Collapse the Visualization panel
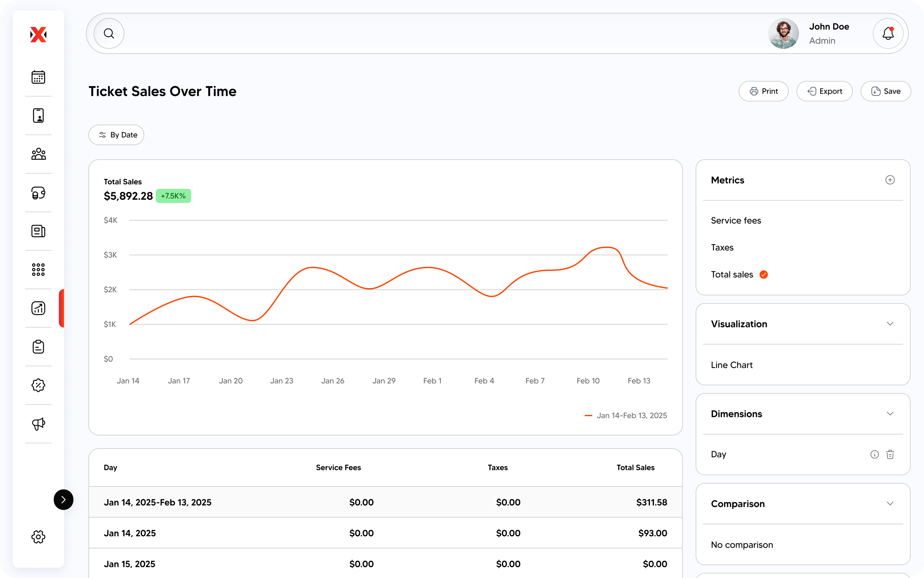 click(890, 323)
